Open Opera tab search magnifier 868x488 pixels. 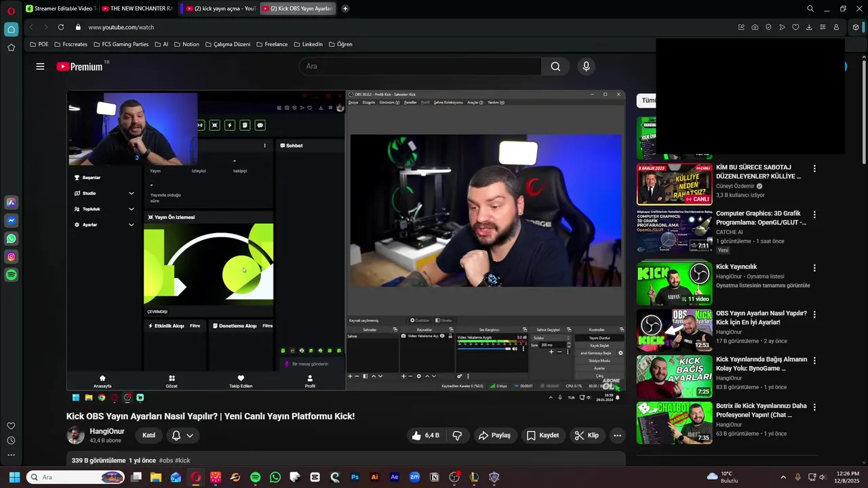pos(810,9)
